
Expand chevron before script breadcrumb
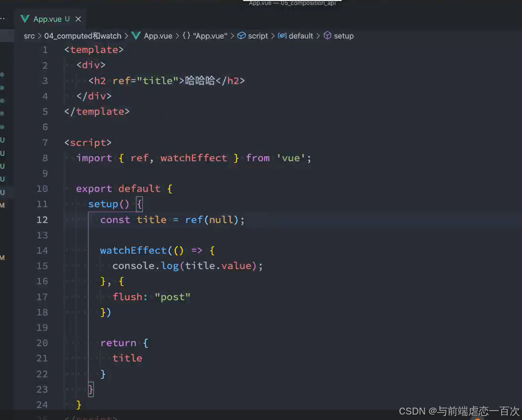coord(233,36)
